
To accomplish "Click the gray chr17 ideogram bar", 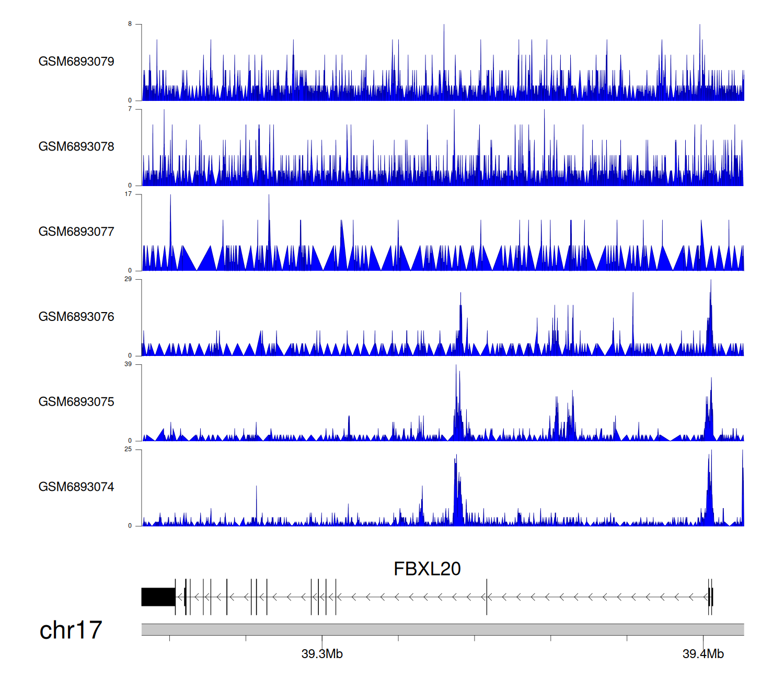I will (x=442, y=629).
